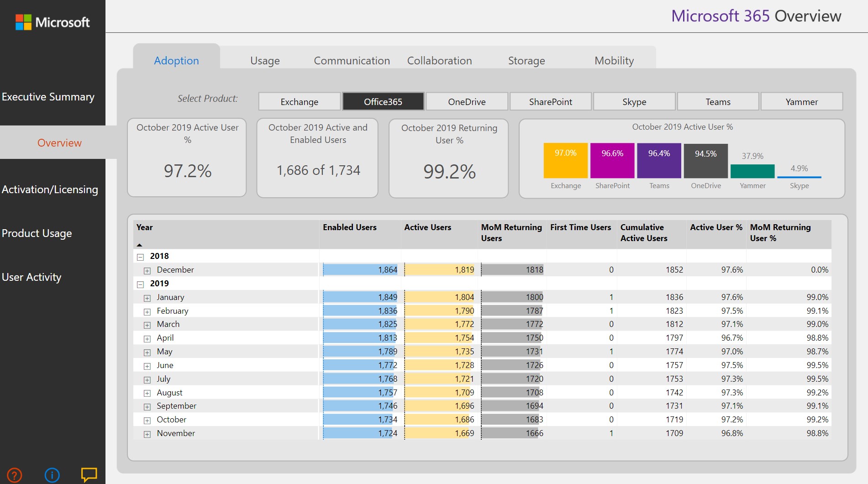Viewport: 868px width, 484px height.
Task: Select the Office365 product button
Action: pos(383,101)
